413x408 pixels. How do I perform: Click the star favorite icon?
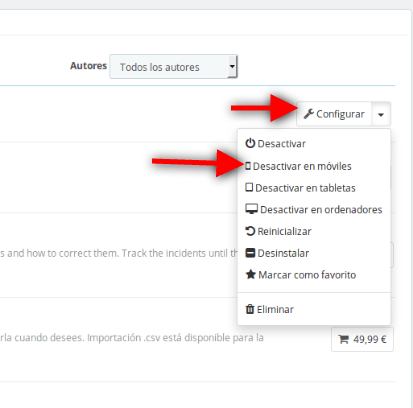251,274
